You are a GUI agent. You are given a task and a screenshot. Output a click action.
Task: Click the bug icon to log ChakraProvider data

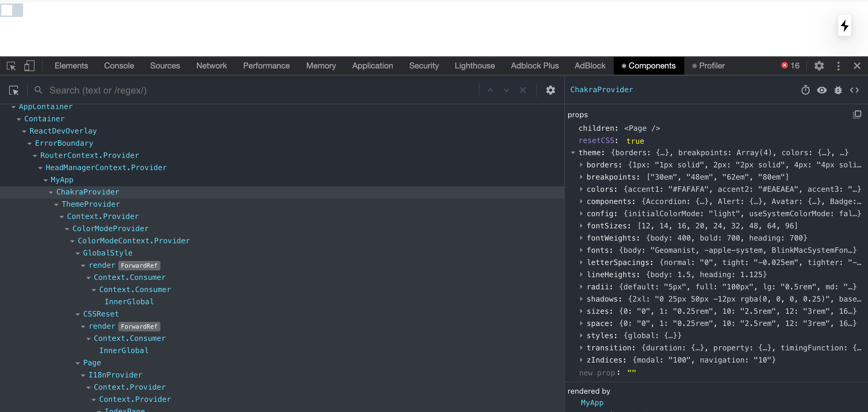(x=838, y=90)
